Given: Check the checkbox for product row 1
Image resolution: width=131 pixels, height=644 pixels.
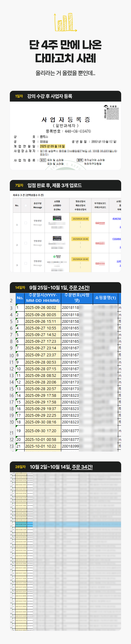Looking at the screenshot, I should pos(26,223).
